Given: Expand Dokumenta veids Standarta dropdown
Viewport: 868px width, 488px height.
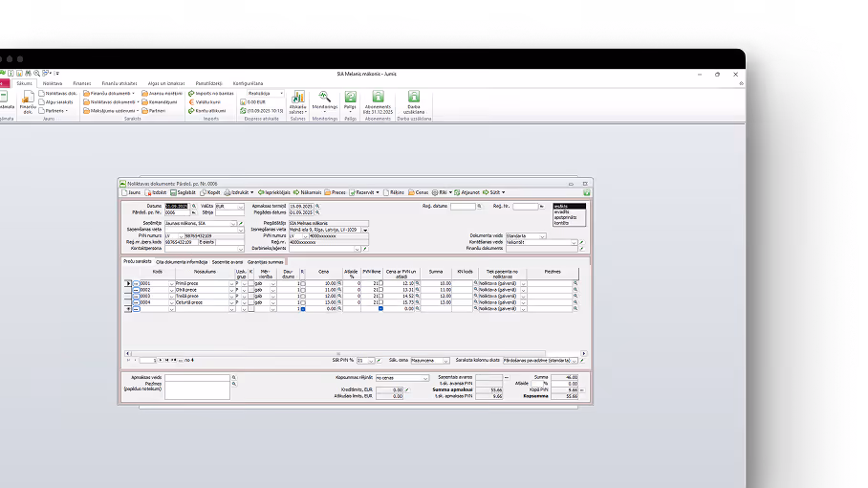Looking at the screenshot, I should point(543,236).
